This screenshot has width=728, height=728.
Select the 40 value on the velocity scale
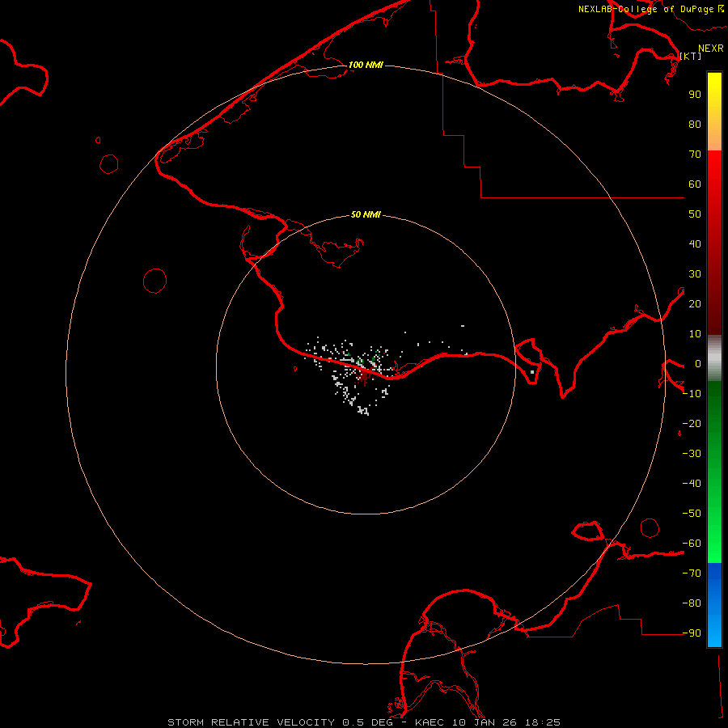pyautogui.click(x=695, y=243)
